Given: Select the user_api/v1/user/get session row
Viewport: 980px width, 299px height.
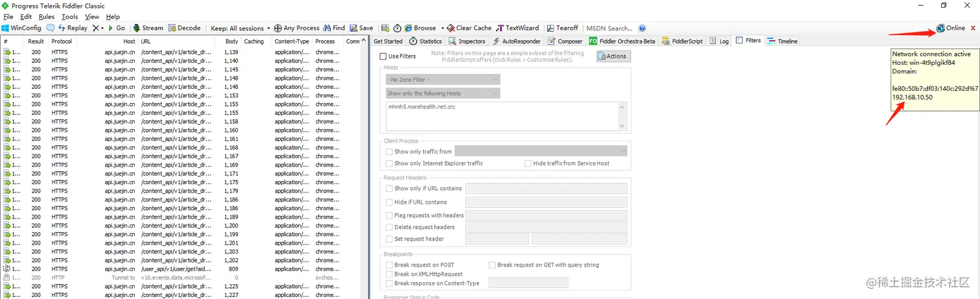Looking at the screenshot, I should click(x=181, y=269).
